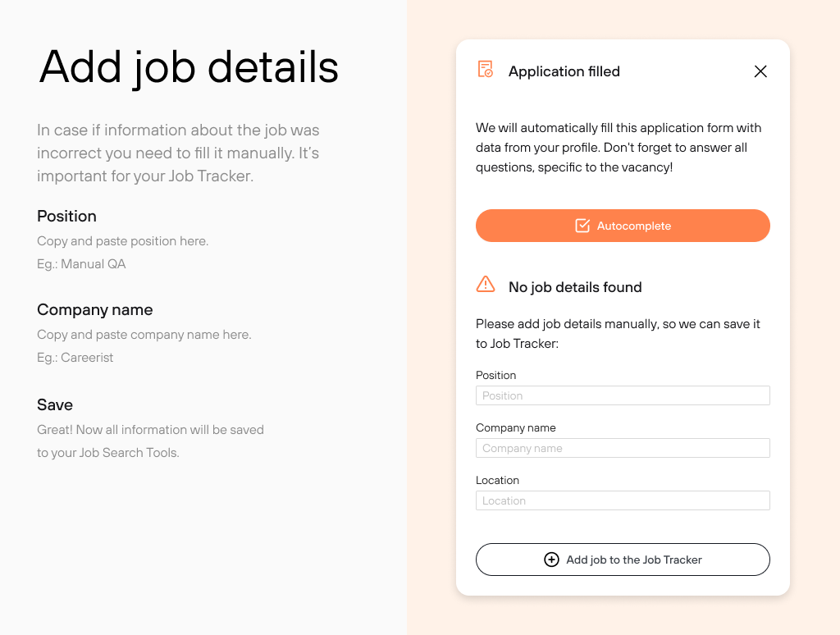Focus the Position input field

pos(623,395)
